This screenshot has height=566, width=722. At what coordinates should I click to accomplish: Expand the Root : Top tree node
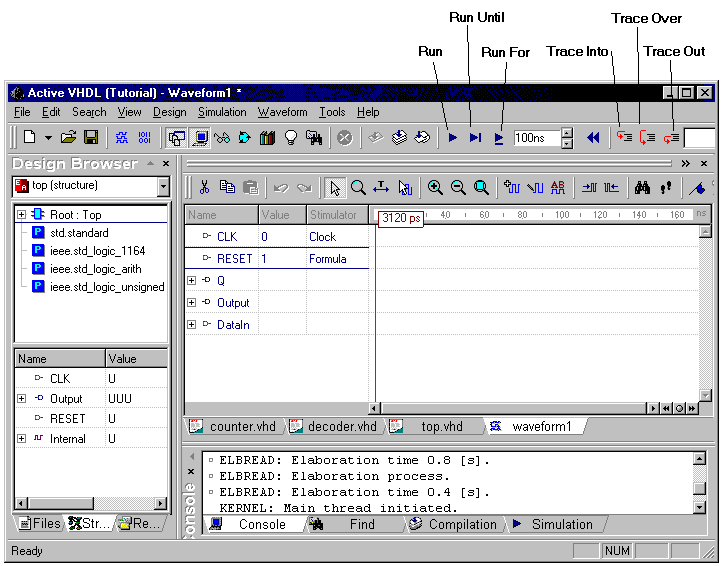click(x=21, y=215)
